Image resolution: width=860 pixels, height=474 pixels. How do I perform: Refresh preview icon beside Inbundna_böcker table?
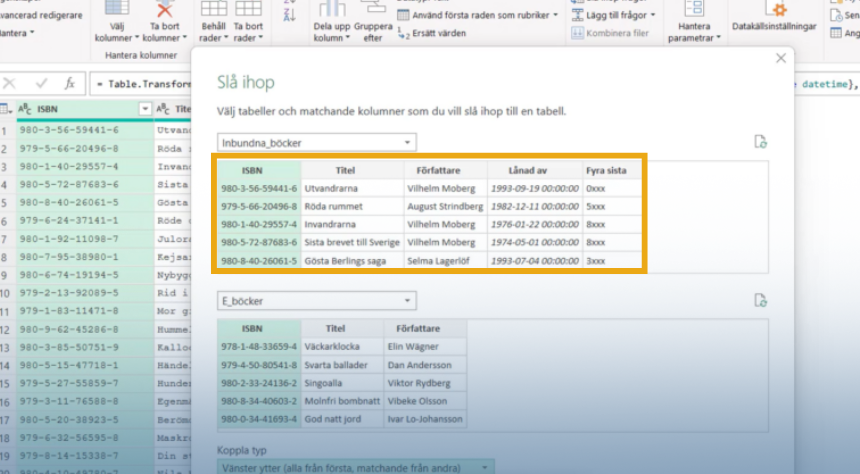760,142
